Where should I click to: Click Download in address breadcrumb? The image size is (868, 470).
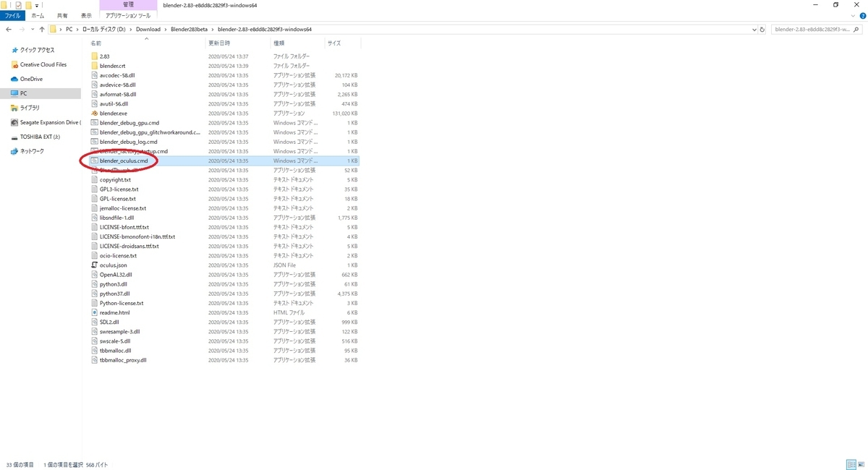click(x=148, y=30)
